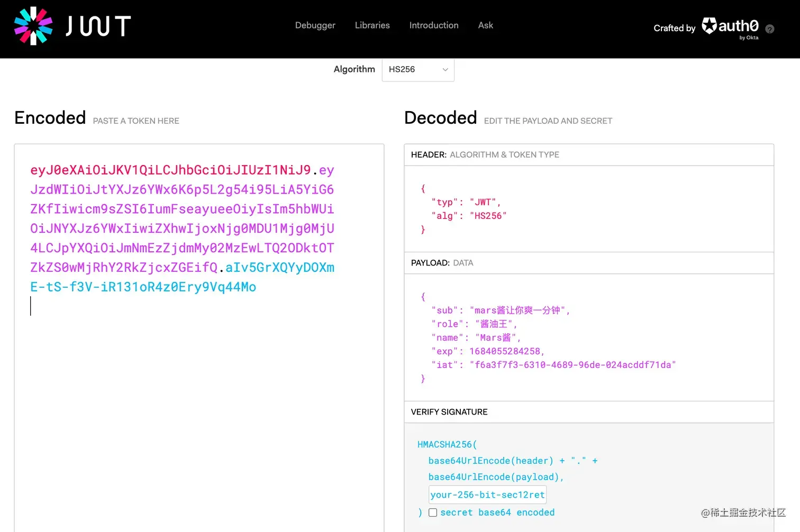Click the "alg": "HS256" line in header JSON
Viewport: 800px width, 532px height.
(469, 216)
